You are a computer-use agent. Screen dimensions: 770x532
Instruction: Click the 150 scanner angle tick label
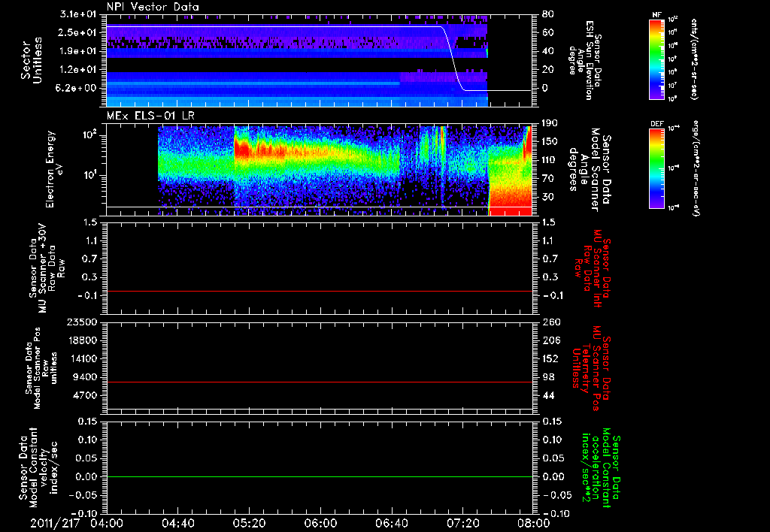[550, 141]
